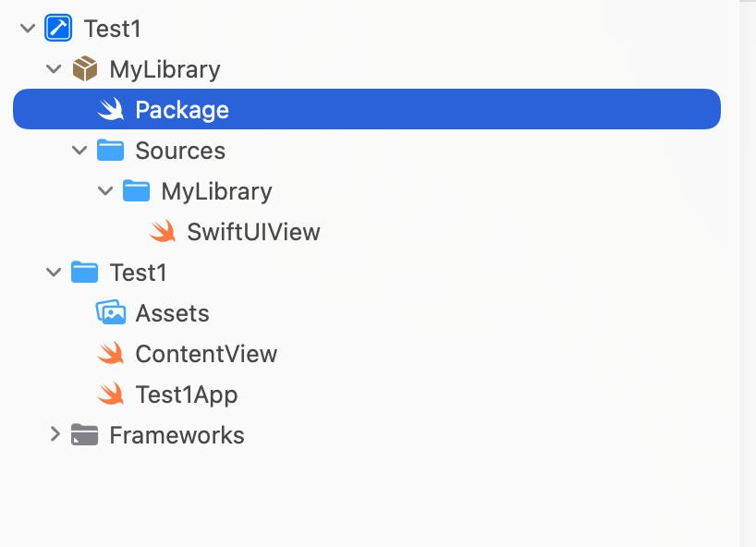Collapse the MyLibrary package node
This screenshot has height=547, width=756.
pyautogui.click(x=54, y=69)
